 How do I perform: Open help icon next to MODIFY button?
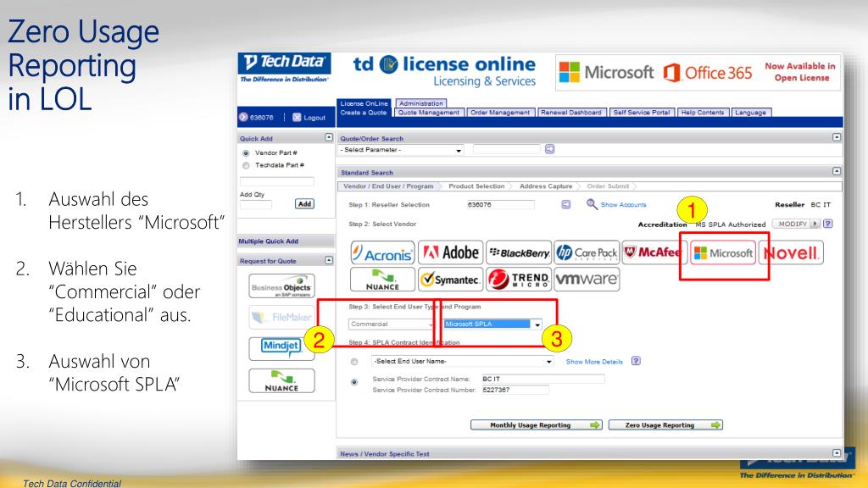coord(827,224)
